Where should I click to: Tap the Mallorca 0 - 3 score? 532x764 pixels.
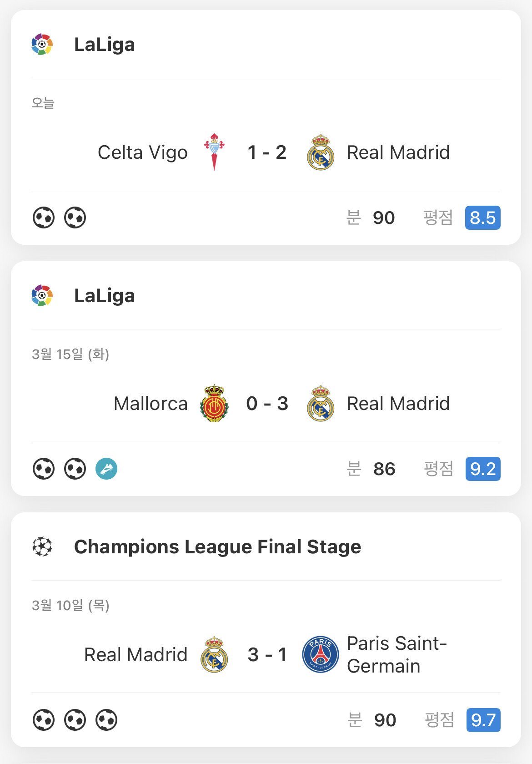point(267,404)
